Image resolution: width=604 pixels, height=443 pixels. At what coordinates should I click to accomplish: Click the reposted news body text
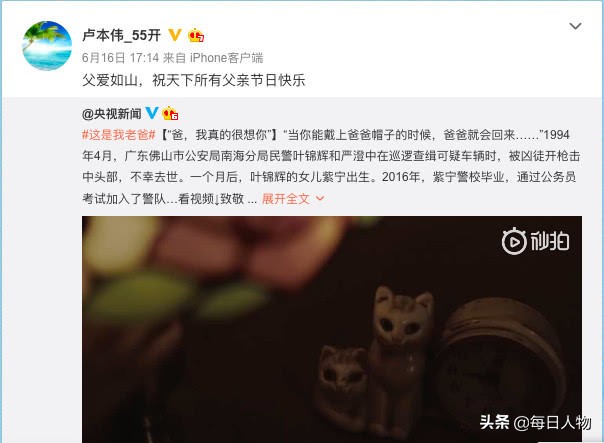click(x=331, y=166)
